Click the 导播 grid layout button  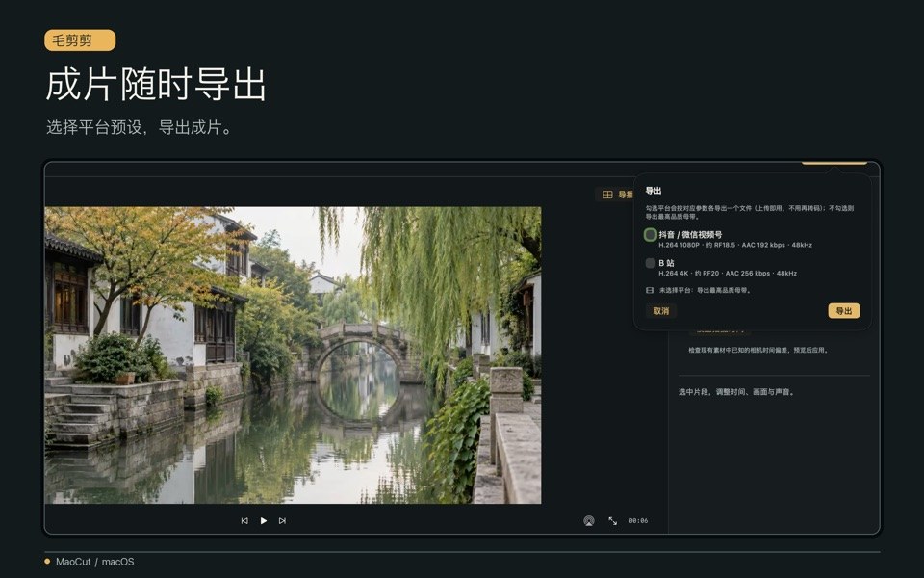tap(616, 195)
